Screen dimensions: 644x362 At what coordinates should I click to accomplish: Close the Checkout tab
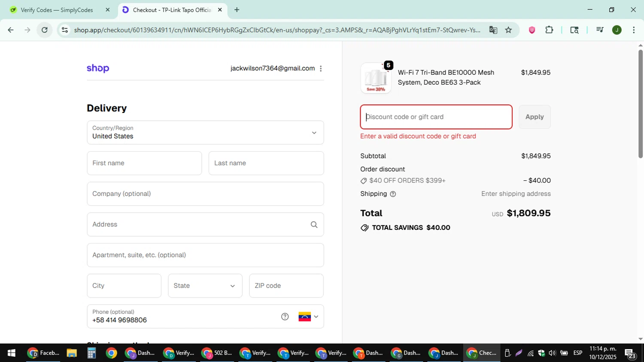click(x=220, y=10)
